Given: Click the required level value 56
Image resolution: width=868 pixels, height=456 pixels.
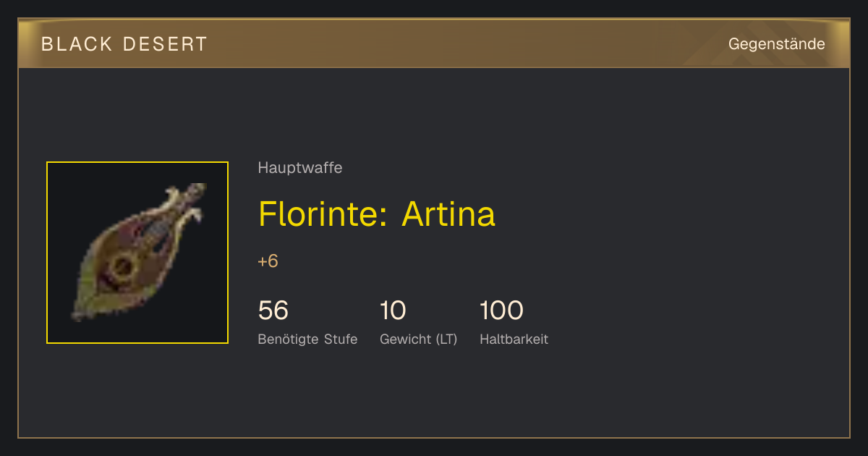Looking at the screenshot, I should (x=273, y=311).
